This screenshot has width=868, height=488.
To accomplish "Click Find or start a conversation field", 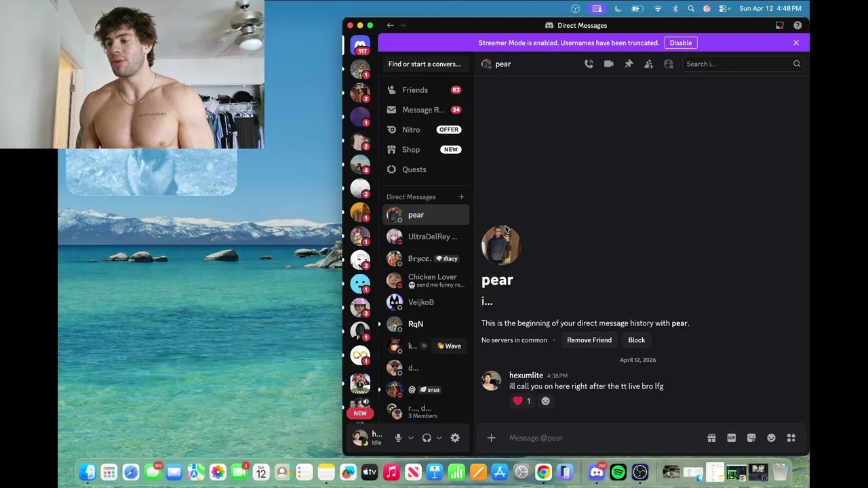I will pyautogui.click(x=425, y=64).
